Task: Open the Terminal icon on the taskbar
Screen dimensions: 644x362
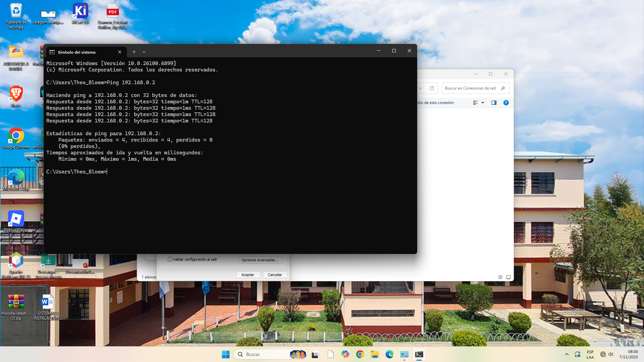Action: tap(419, 354)
